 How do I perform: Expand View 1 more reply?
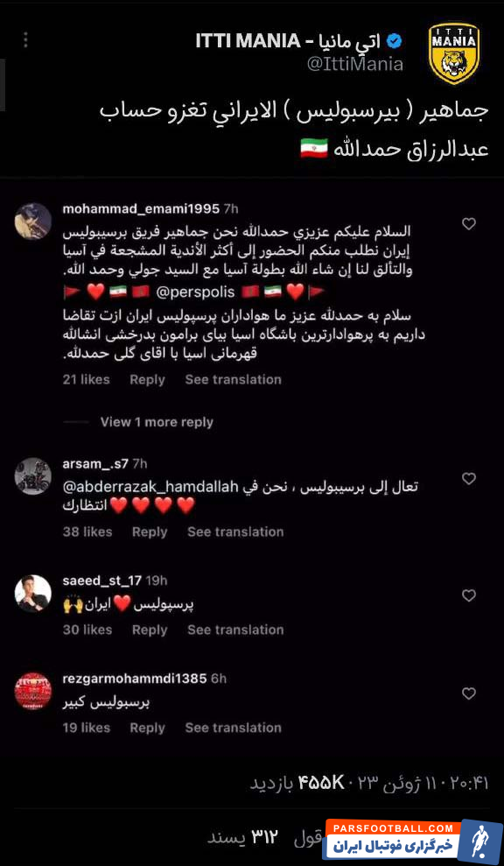157,422
